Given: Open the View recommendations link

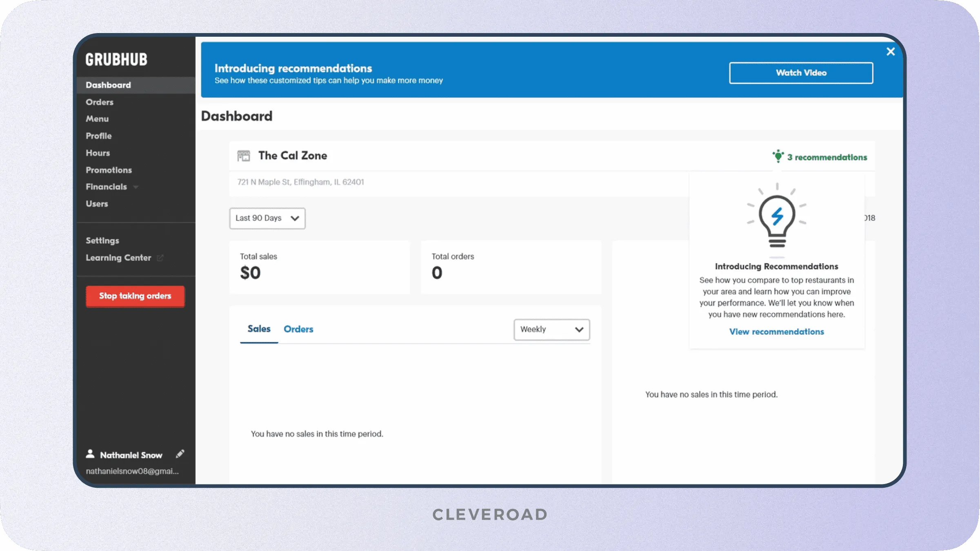Looking at the screenshot, I should click(776, 331).
